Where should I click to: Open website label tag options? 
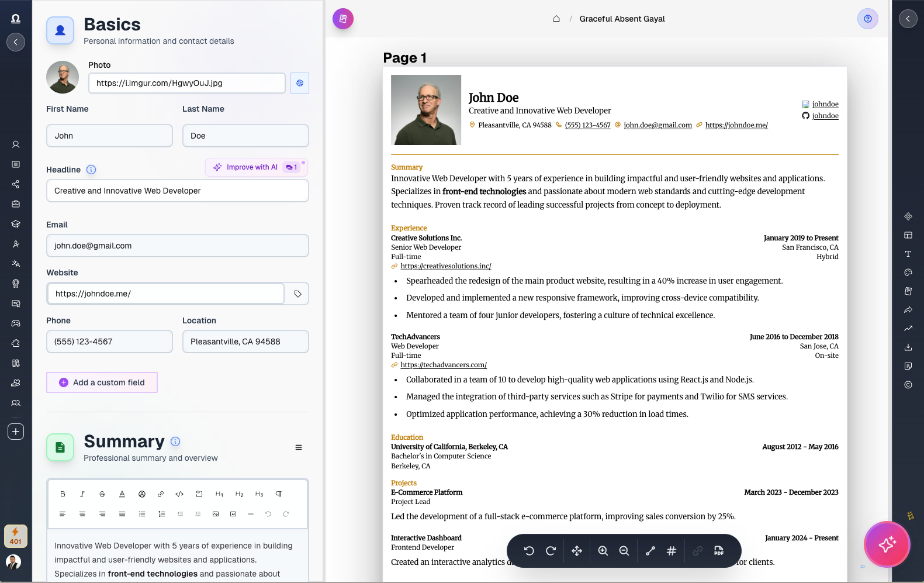pyautogui.click(x=297, y=294)
